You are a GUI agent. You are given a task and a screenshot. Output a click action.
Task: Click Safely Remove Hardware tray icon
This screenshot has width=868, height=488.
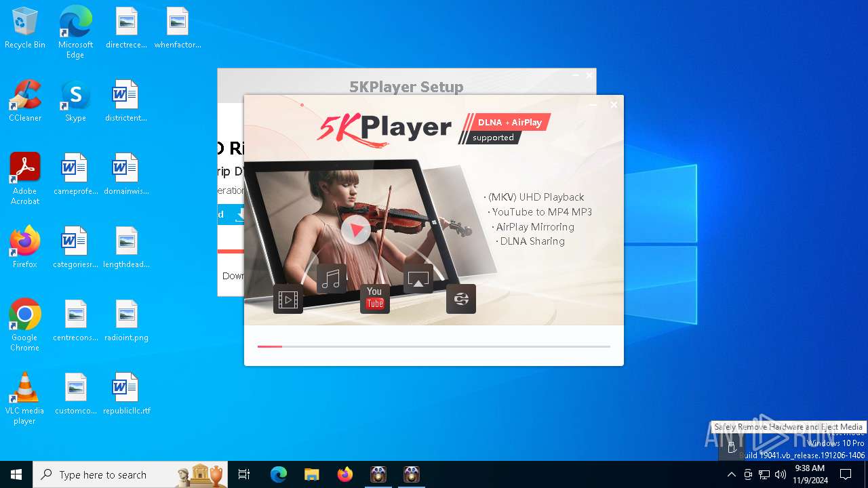point(732,447)
